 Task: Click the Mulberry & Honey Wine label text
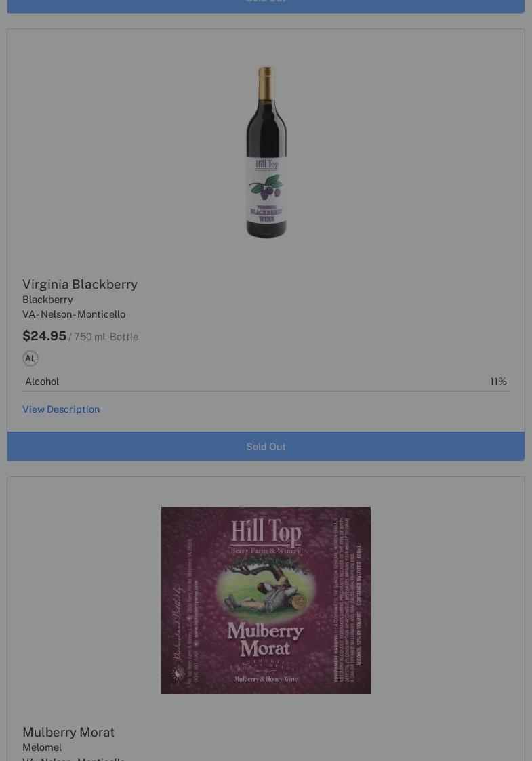[266, 679]
